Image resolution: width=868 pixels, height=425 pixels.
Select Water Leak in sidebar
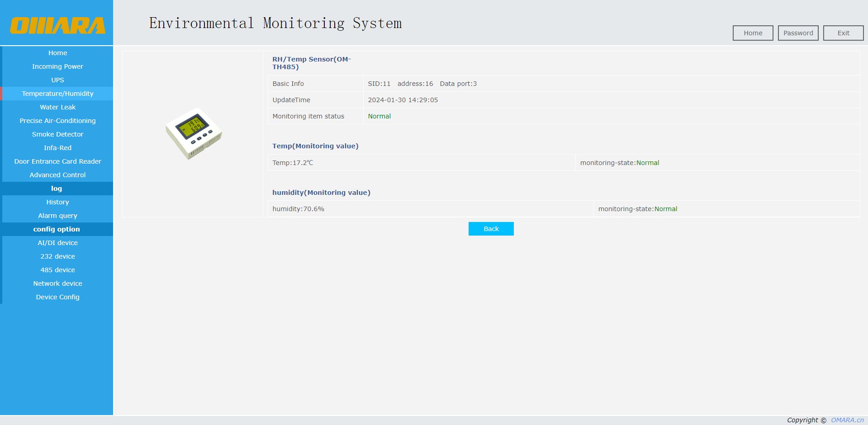click(x=57, y=107)
